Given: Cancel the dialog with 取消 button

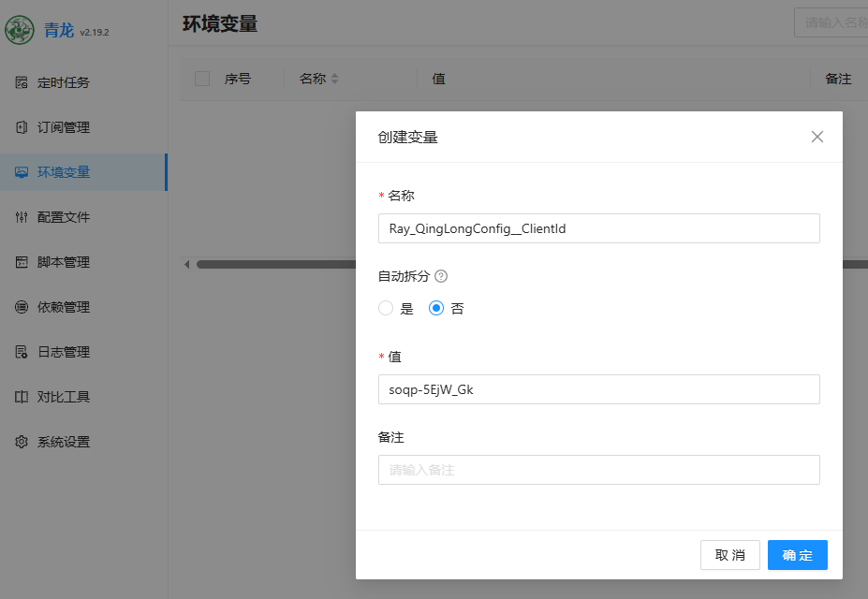Looking at the screenshot, I should click(x=729, y=554).
